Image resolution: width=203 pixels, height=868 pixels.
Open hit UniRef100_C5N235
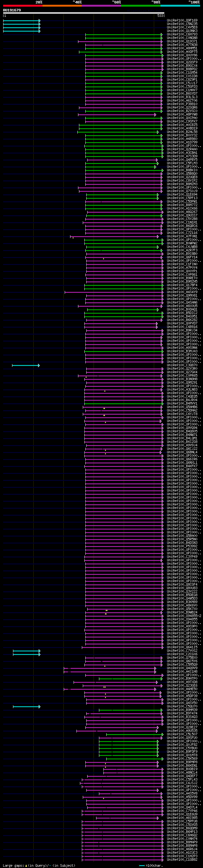pyautogui.click(x=182, y=24)
